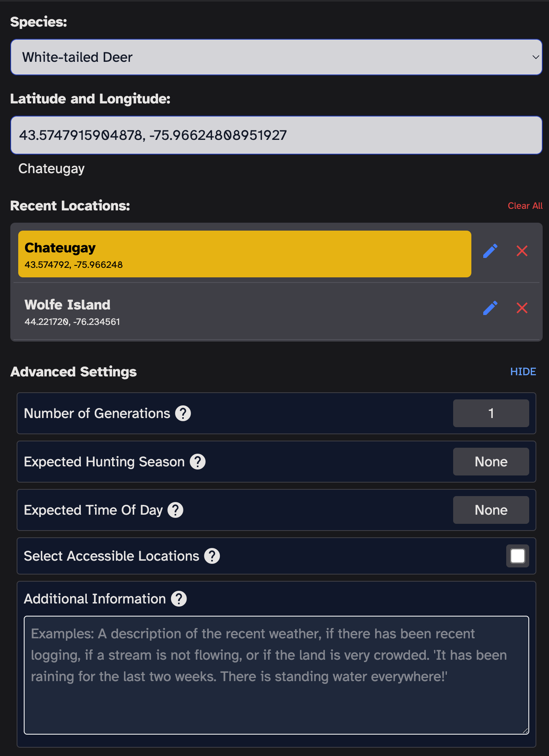Click the Additional Information textarea corner handle
The height and width of the screenshot is (756, 549).
(x=525, y=731)
